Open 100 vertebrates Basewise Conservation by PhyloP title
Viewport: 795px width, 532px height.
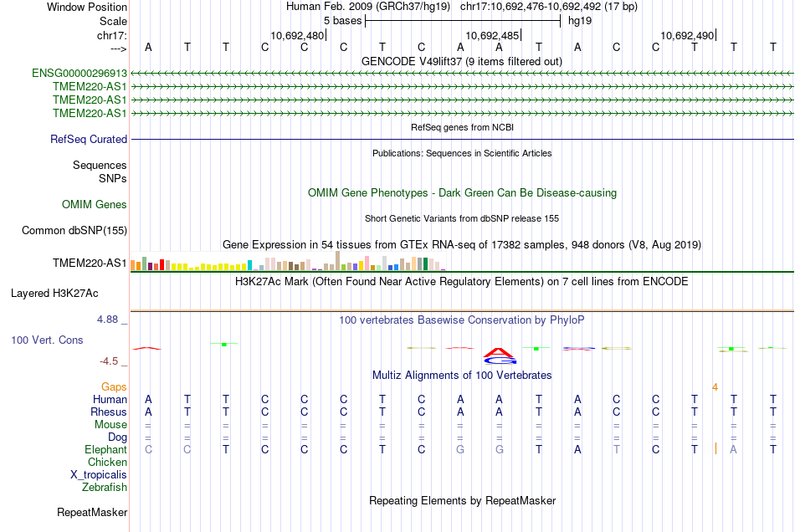click(x=461, y=320)
